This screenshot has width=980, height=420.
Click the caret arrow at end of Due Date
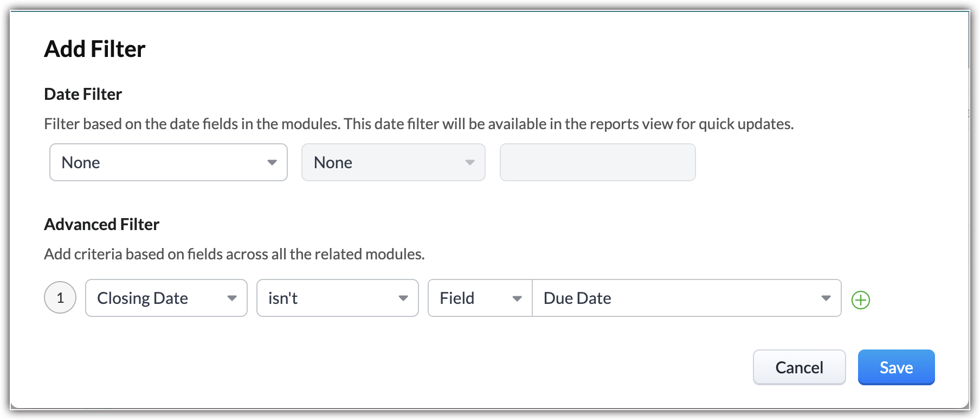click(826, 298)
